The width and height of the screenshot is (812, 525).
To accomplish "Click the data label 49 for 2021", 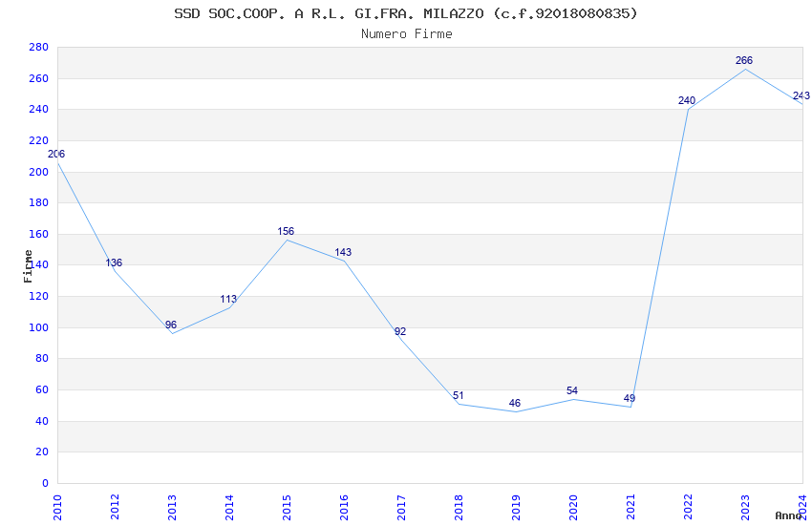I will [x=630, y=399].
